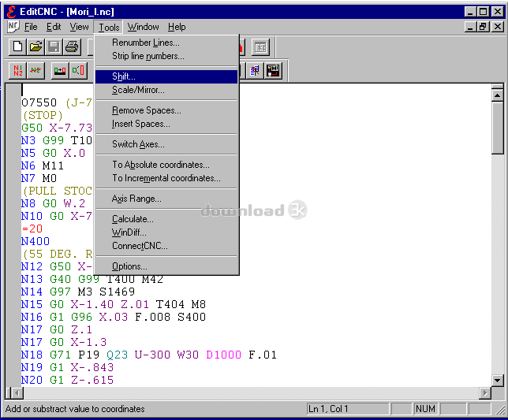Open a file using folder icon
This screenshot has width=508, height=420.
click(35, 47)
